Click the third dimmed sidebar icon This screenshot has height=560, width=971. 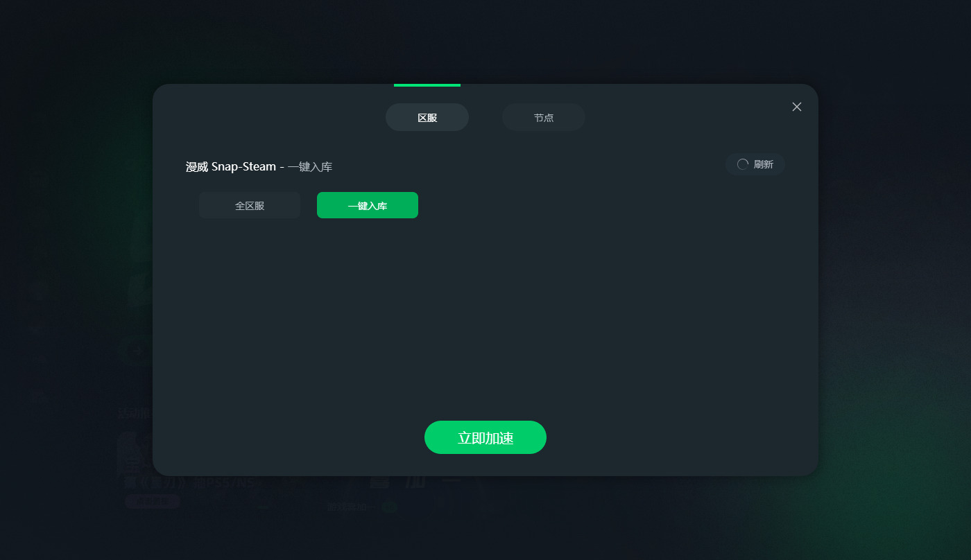[x=37, y=360]
